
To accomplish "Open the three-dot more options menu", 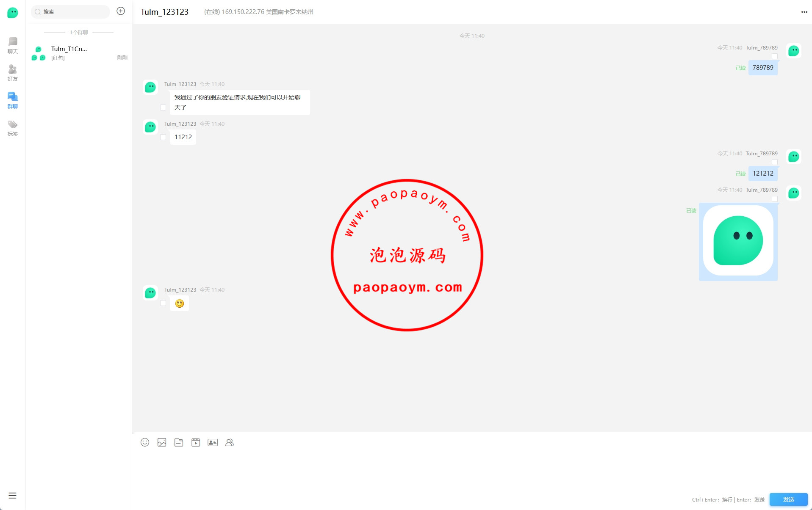I will point(804,12).
